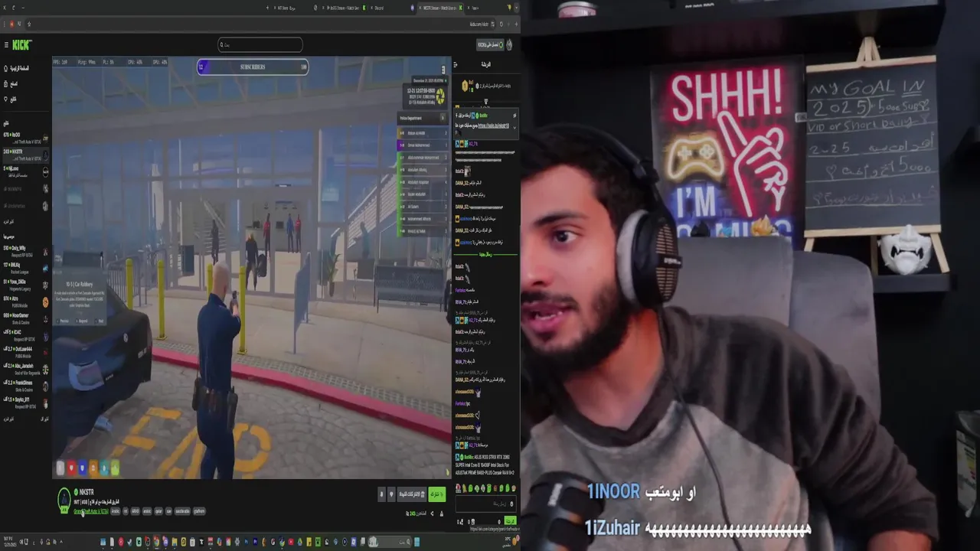Open OutLaw444 channel in the sidebar
Screen dimensions: 980x551
pyautogui.click(x=26, y=352)
